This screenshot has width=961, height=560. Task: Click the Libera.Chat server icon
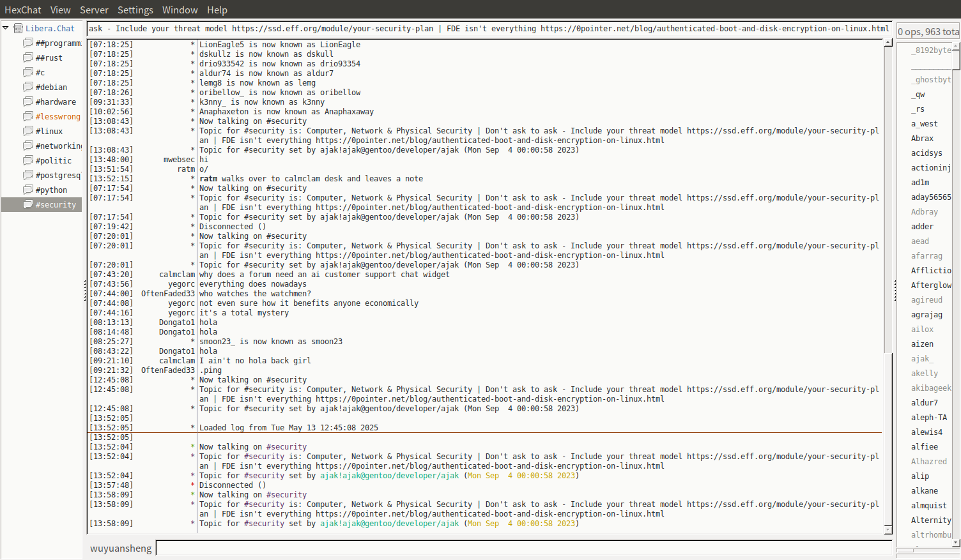[x=19, y=28]
